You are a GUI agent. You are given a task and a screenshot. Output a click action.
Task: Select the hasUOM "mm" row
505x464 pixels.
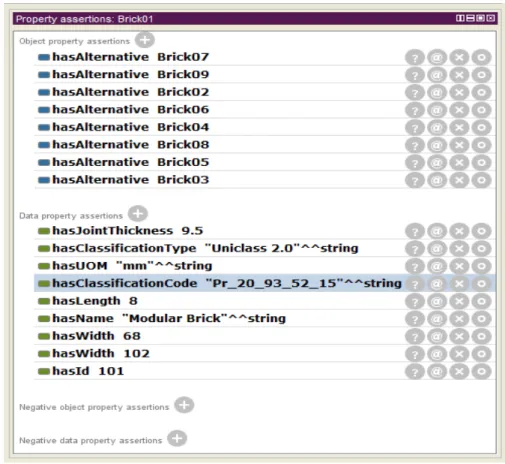(x=265, y=266)
